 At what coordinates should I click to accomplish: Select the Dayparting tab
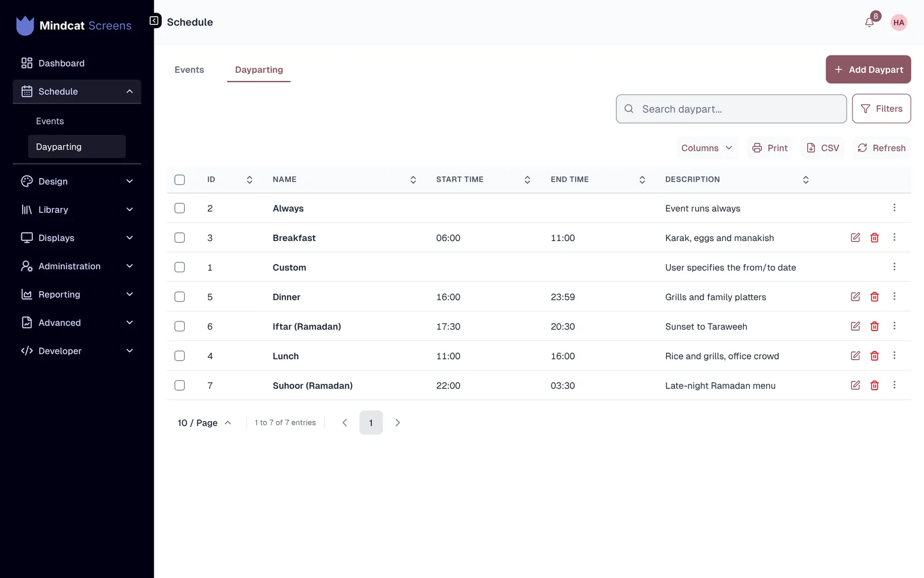point(259,70)
